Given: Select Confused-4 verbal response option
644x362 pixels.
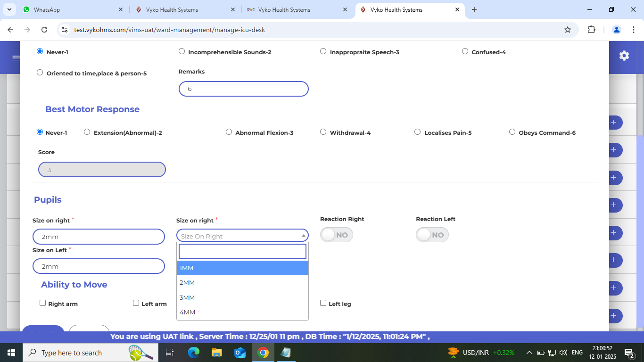Looking at the screenshot, I should coord(465,51).
